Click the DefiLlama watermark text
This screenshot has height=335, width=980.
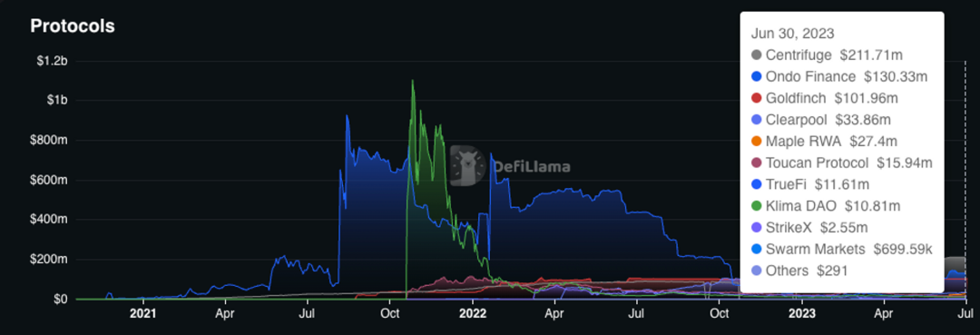[x=532, y=167]
